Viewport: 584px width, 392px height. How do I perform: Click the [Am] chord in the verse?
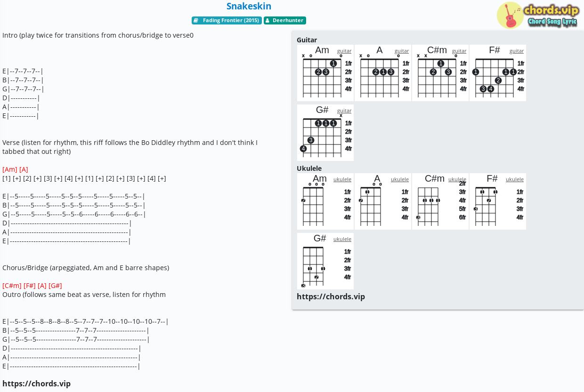point(10,169)
